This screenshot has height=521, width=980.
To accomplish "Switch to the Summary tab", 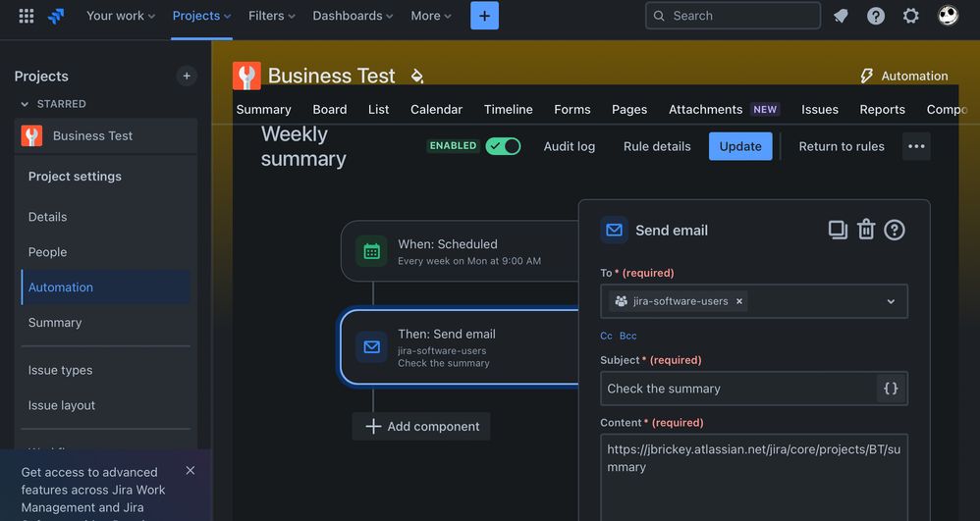I will pyautogui.click(x=264, y=109).
